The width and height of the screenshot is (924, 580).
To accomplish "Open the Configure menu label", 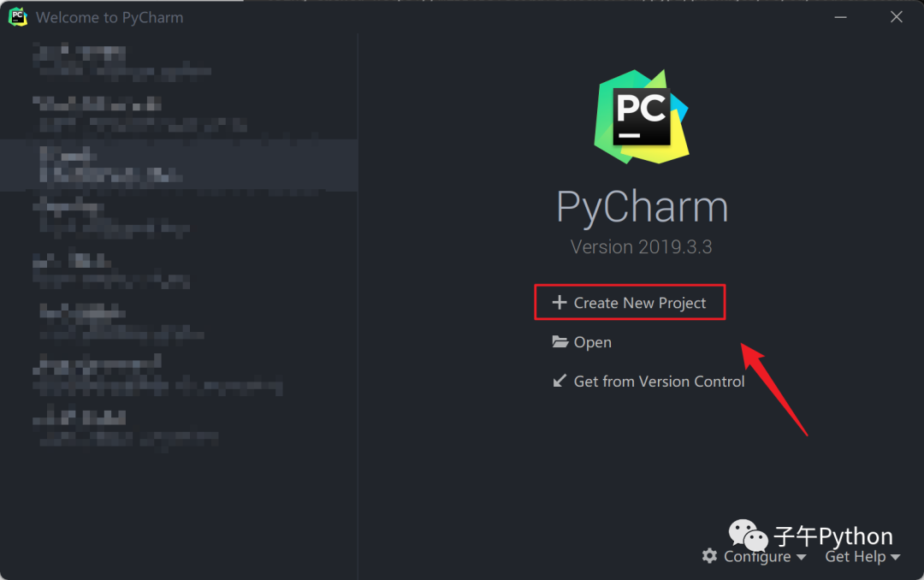I will [x=757, y=556].
